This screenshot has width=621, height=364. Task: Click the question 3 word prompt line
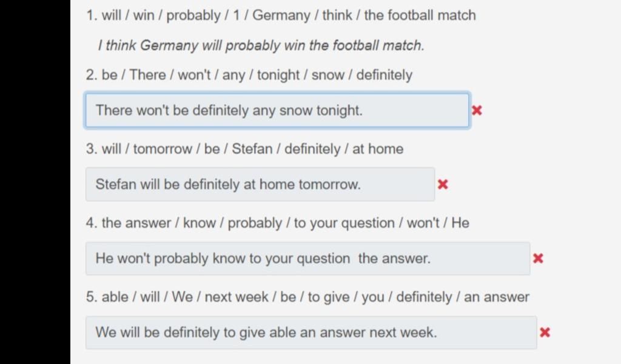pyautogui.click(x=244, y=149)
